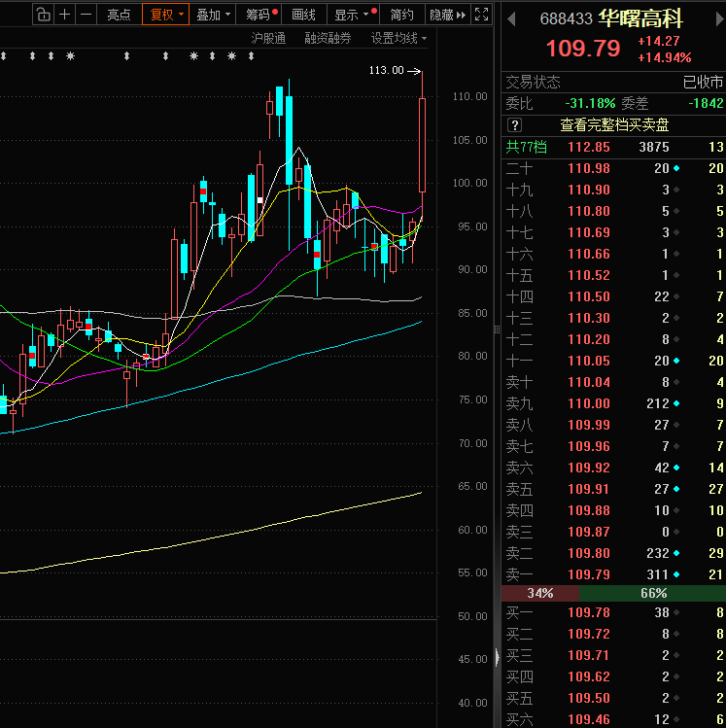
Task: Select the 买六 price 109.46
Action: click(x=589, y=719)
